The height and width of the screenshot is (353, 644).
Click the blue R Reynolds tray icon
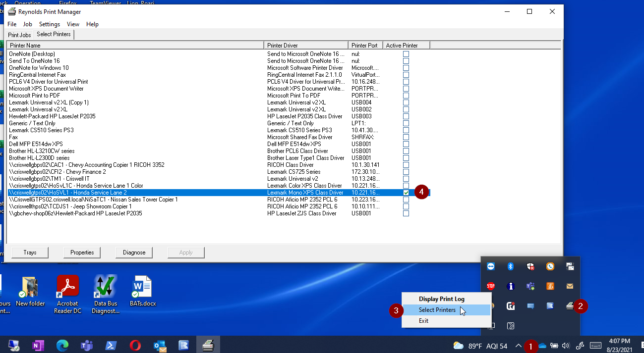pyautogui.click(x=550, y=306)
